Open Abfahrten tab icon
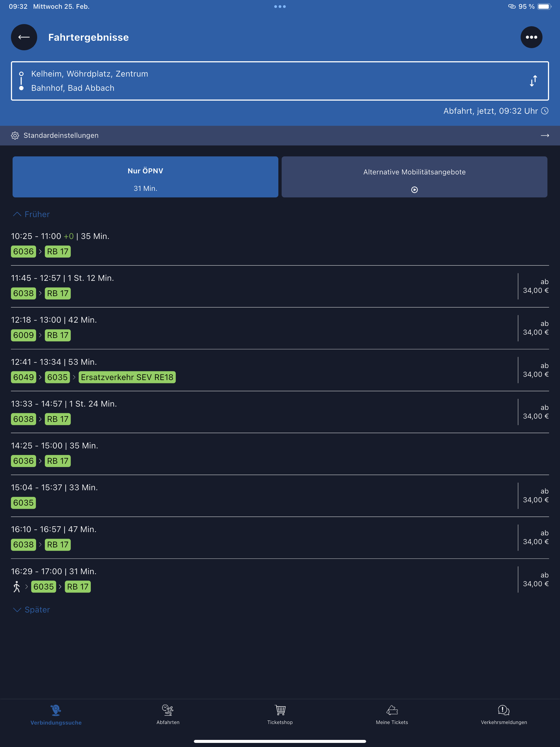560x747 pixels. click(x=168, y=710)
